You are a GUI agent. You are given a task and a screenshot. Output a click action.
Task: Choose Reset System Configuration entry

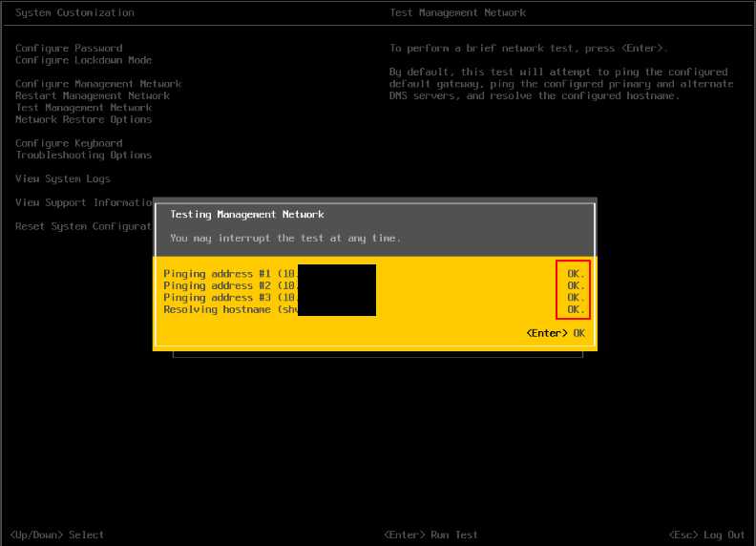[83, 226]
